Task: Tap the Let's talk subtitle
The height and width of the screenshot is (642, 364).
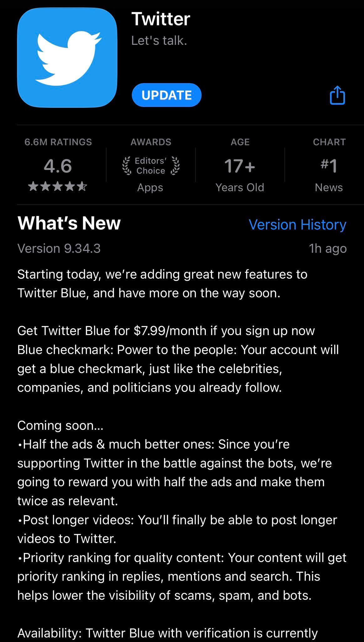Action: (x=159, y=40)
